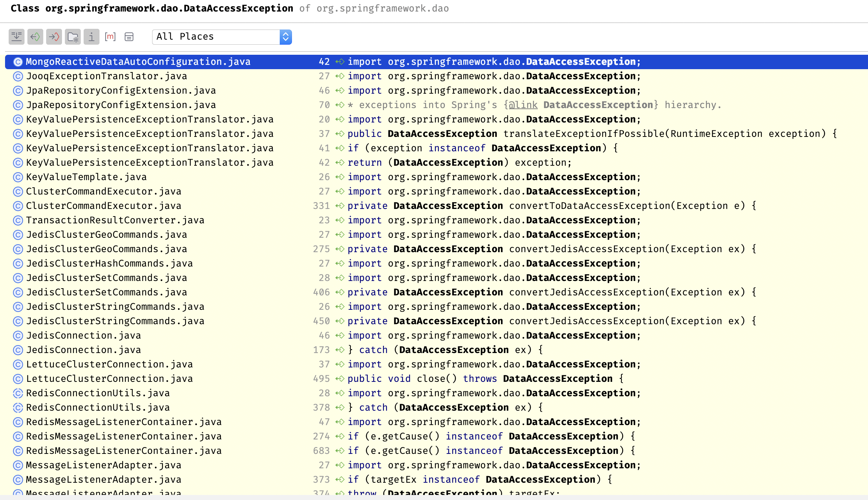Click class icon beside JooqExceptionTranslator.java
Image resolution: width=868 pixels, height=500 pixels.
(18, 76)
